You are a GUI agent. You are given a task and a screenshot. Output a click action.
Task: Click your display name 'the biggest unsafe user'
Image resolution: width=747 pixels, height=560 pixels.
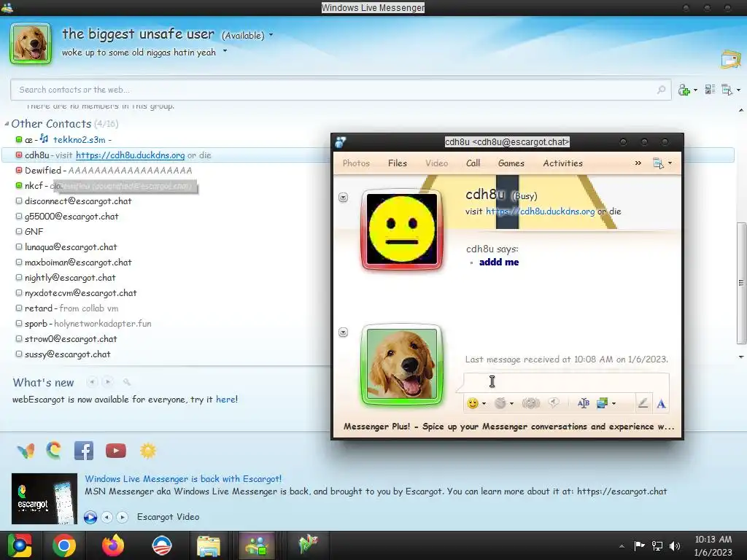[138, 34]
